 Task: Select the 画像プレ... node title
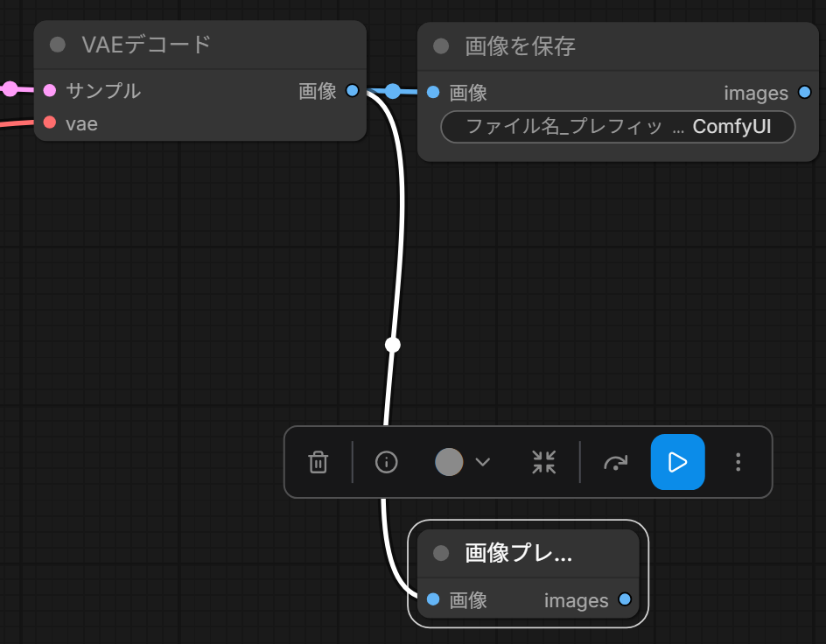(x=518, y=553)
